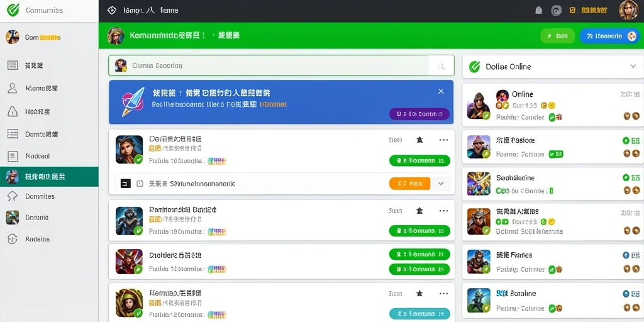Click the search magnifier icon in search field
644x322 pixels.
coord(441,66)
